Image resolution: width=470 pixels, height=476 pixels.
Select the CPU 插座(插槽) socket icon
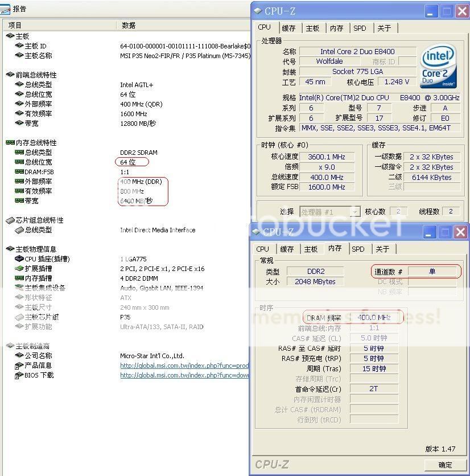[x=19, y=258]
